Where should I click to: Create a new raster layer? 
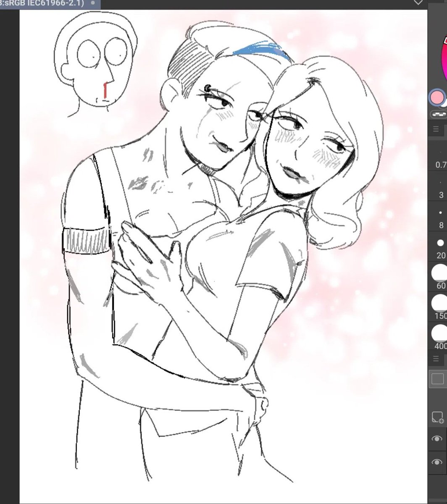437,417
